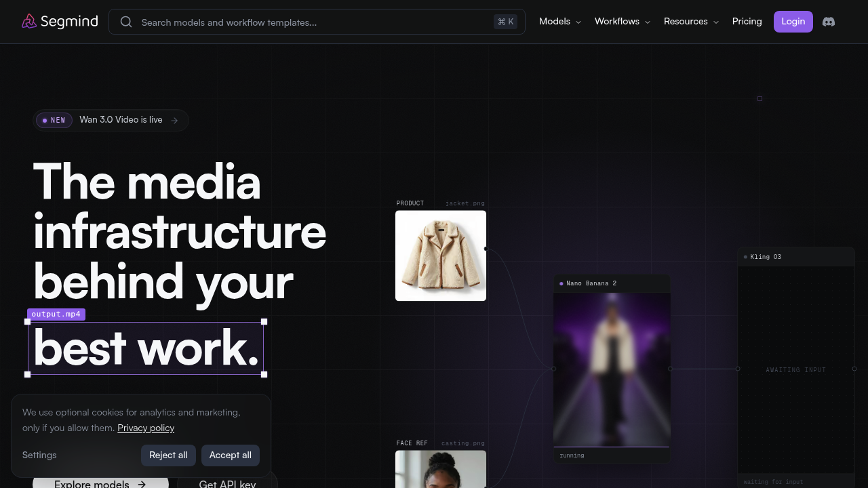Image resolution: width=868 pixels, height=488 pixels.
Task: Open the Privacy policy link
Action: [146, 428]
